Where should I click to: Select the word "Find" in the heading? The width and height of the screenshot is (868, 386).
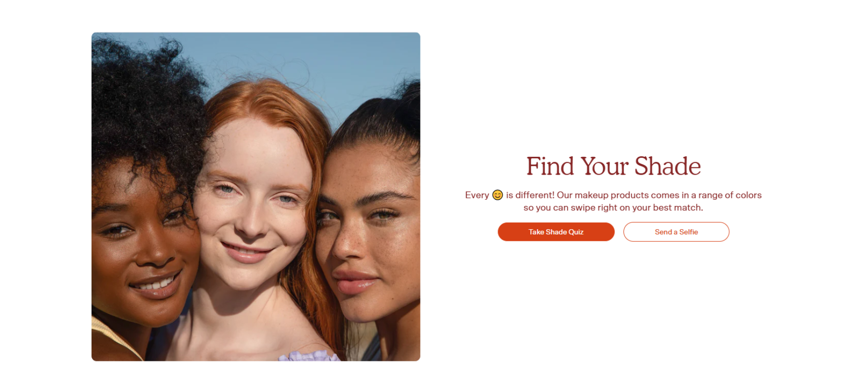click(550, 166)
